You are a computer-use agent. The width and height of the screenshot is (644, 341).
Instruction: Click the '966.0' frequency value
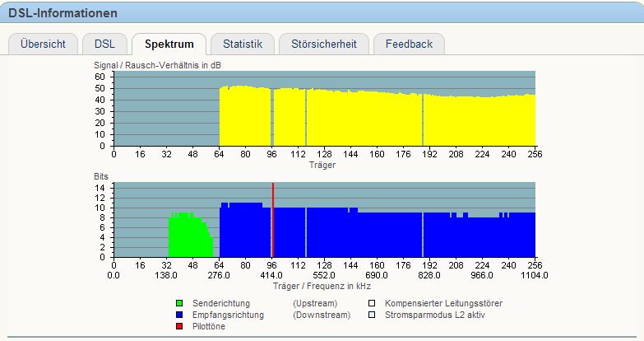pyautogui.click(x=482, y=276)
